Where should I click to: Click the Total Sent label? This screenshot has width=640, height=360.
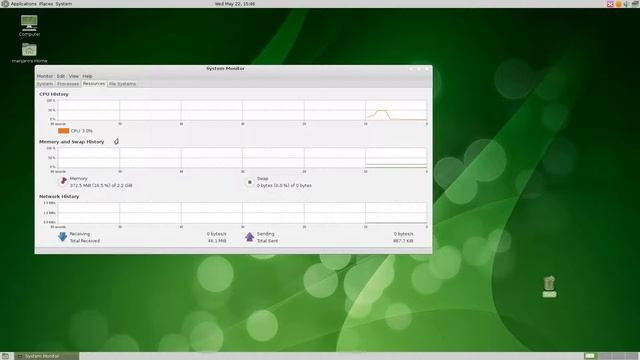pos(267,241)
